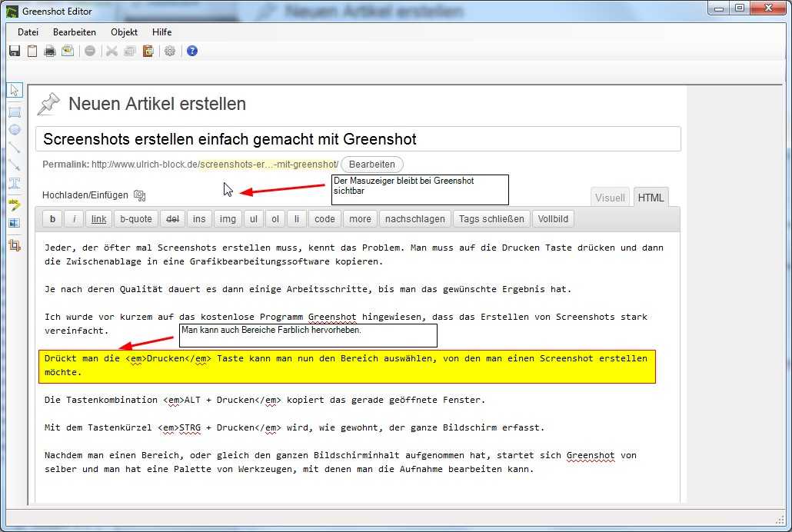This screenshot has height=532, width=792.
Task: Click the 'ins' editor button
Action: click(x=199, y=219)
